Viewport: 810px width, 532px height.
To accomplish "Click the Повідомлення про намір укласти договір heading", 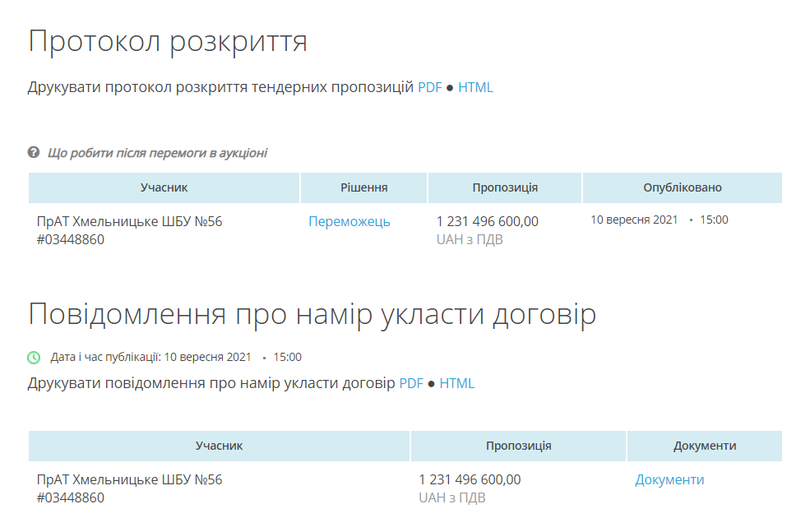I will pos(312,314).
